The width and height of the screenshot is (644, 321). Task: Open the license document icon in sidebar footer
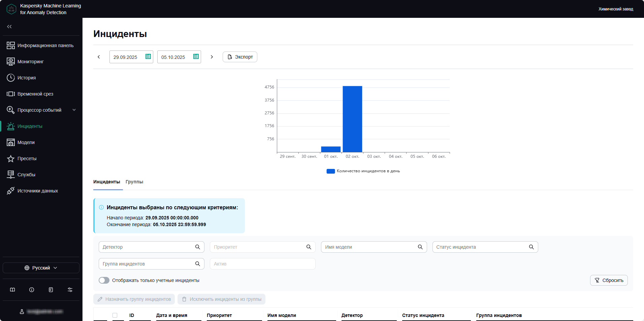click(x=51, y=290)
